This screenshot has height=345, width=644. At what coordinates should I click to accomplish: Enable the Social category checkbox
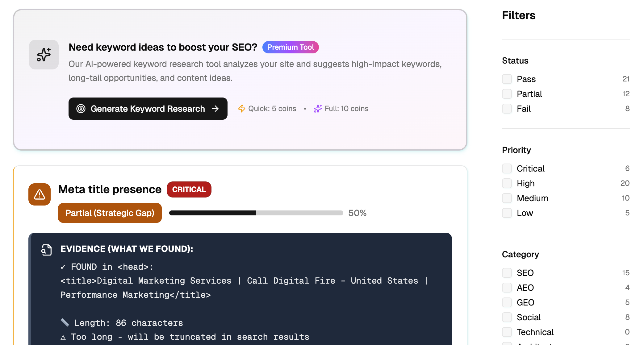507,317
